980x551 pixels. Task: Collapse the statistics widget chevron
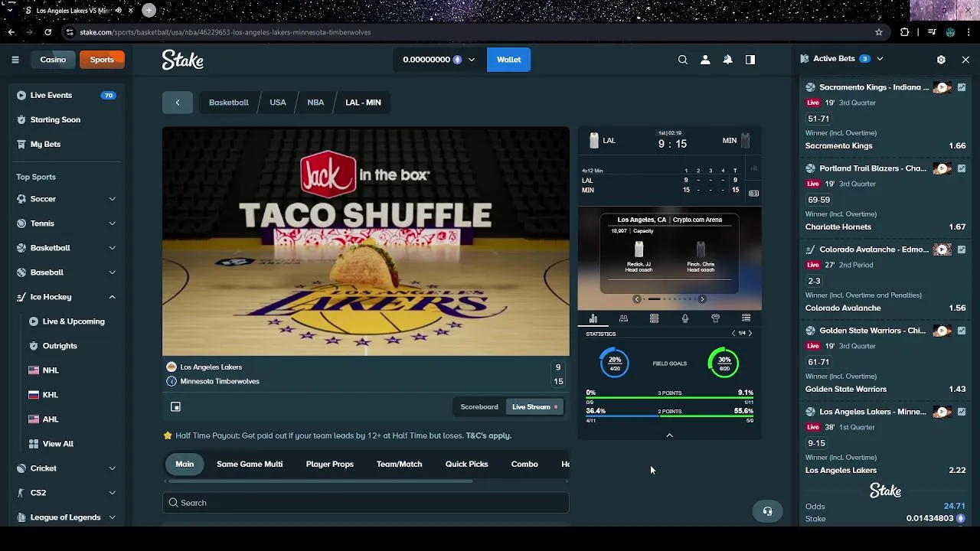pyautogui.click(x=669, y=435)
